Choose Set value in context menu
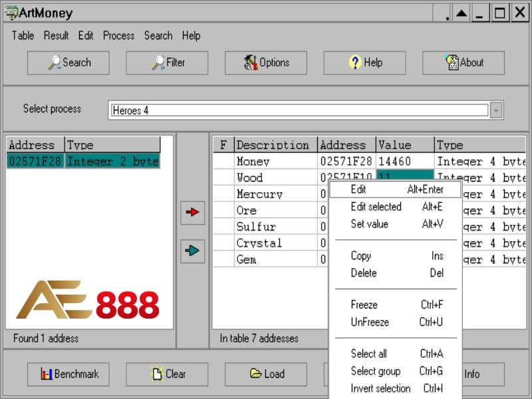 [396, 224]
